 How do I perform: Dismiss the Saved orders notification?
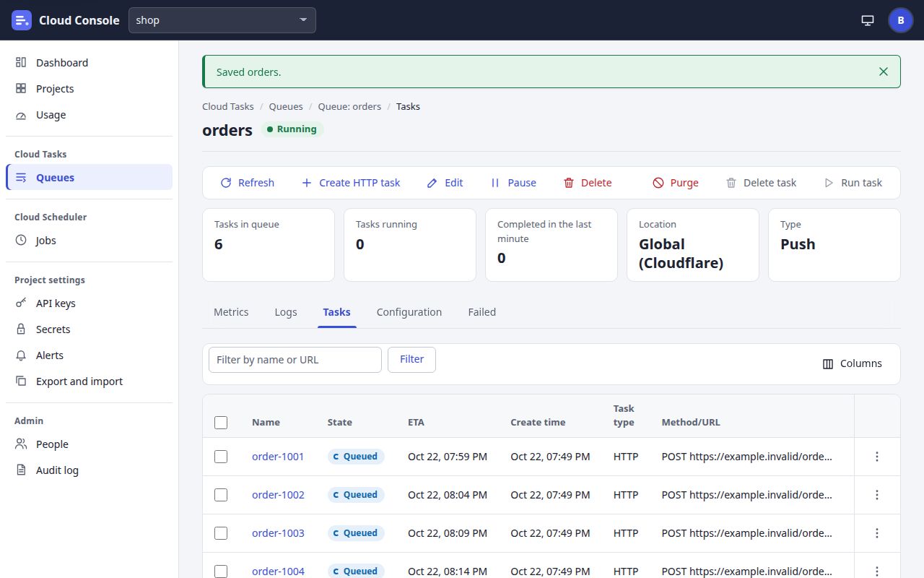pos(884,72)
